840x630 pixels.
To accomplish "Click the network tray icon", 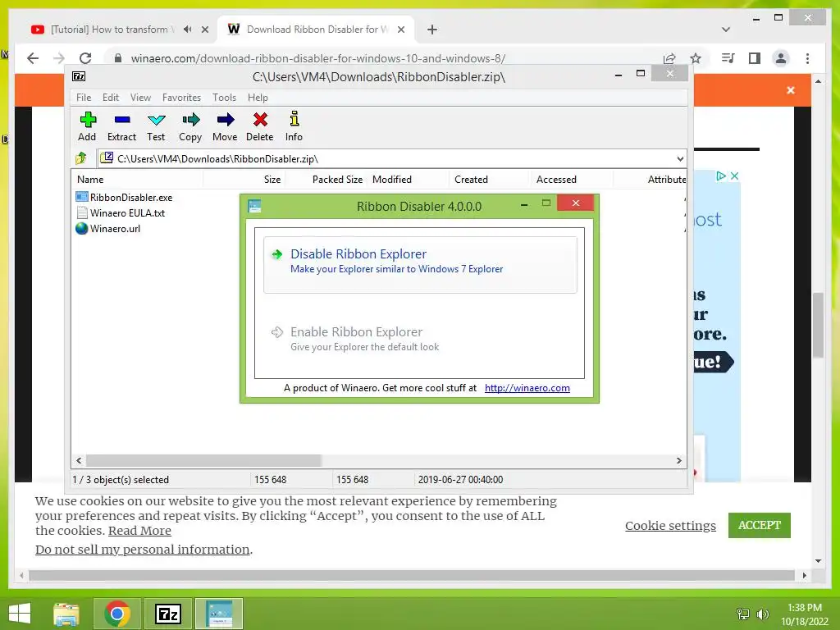I will (743, 614).
